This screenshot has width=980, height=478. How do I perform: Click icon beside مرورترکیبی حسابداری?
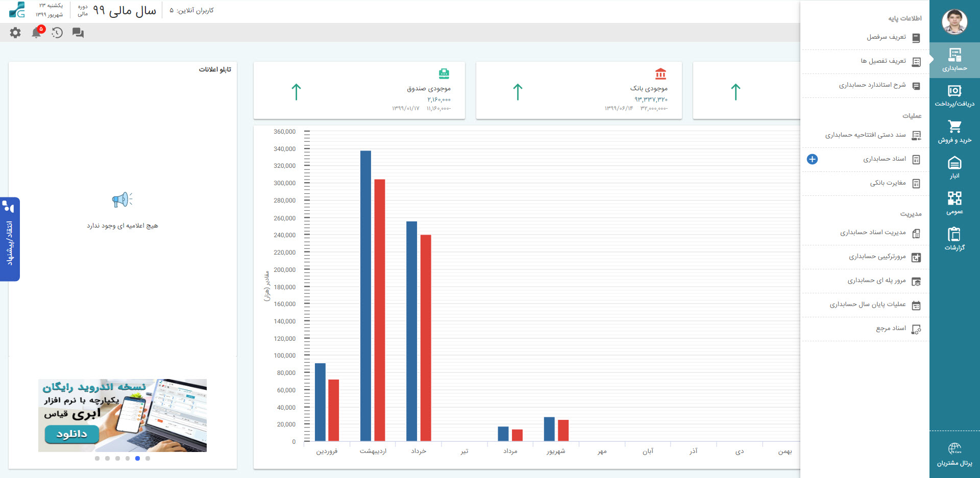click(916, 258)
